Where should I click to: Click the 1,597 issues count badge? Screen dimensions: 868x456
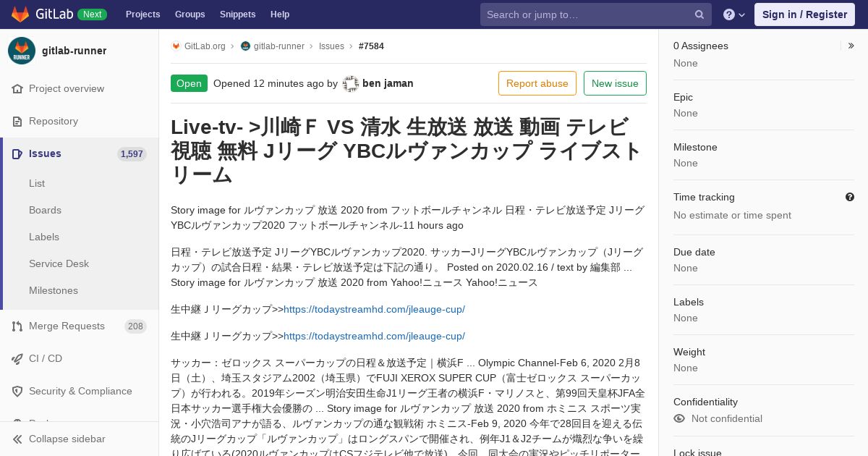point(132,153)
